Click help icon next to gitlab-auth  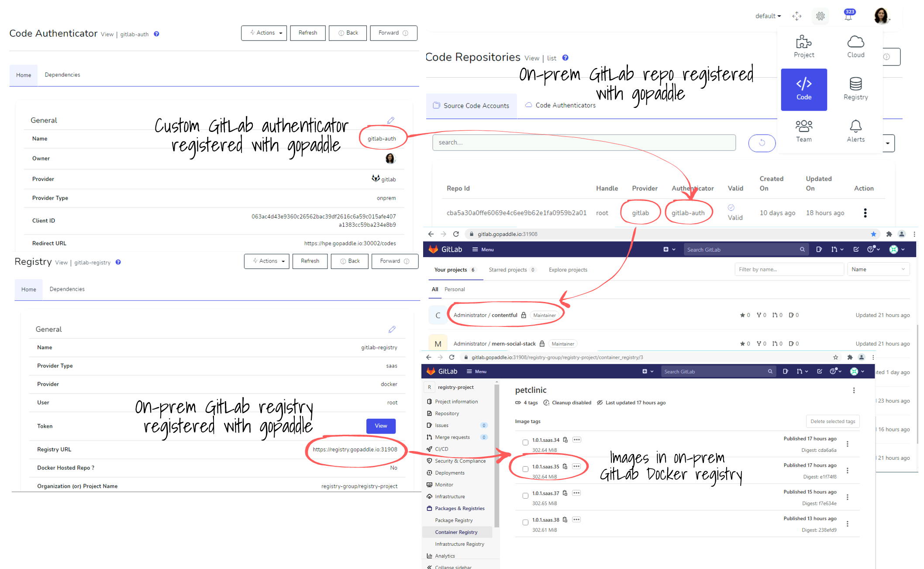pyautogui.click(x=156, y=34)
